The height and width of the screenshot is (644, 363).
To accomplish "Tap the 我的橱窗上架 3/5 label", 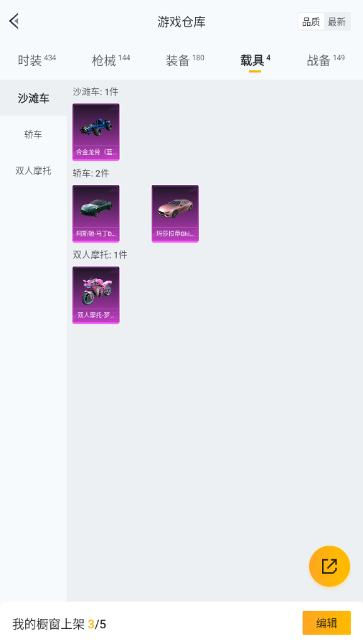I will click(x=59, y=625).
